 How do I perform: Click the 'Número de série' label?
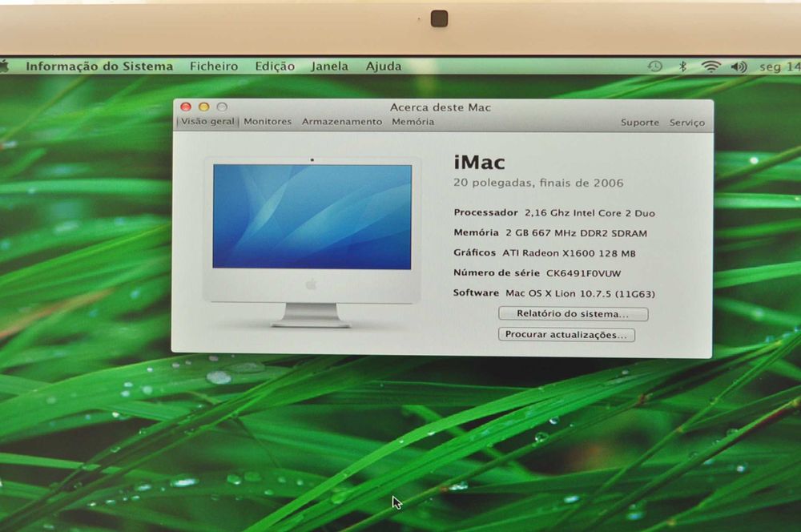(497, 273)
